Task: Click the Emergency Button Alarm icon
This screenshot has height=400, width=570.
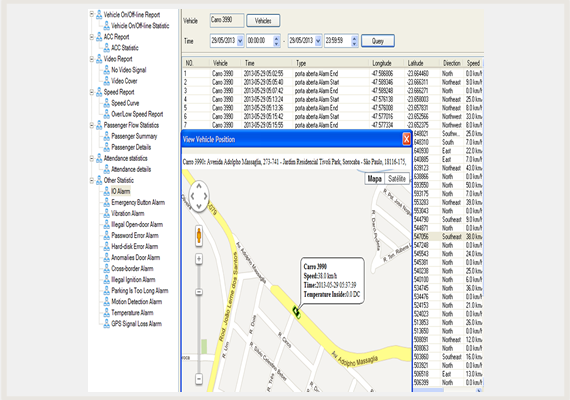Action: pyautogui.click(x=107, y=202)
